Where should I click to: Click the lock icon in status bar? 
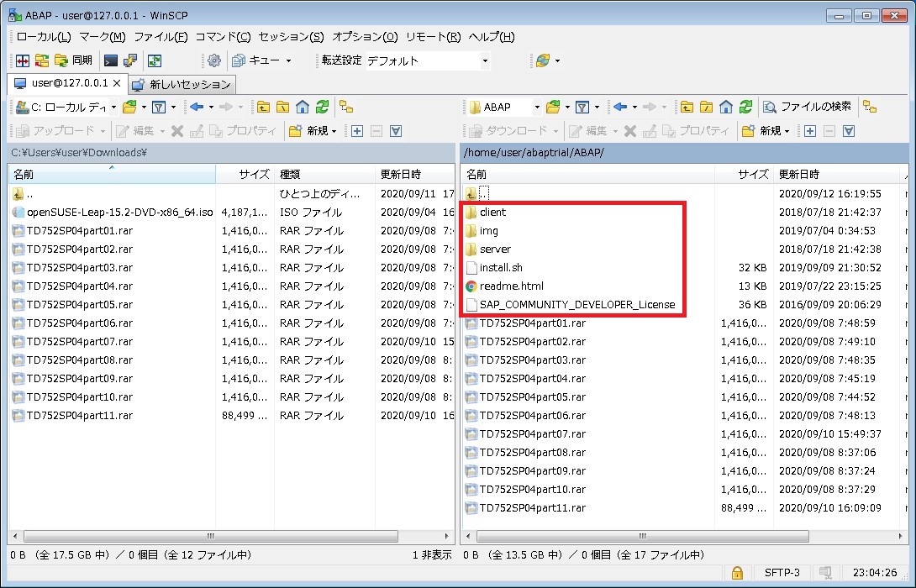point(737,573)
